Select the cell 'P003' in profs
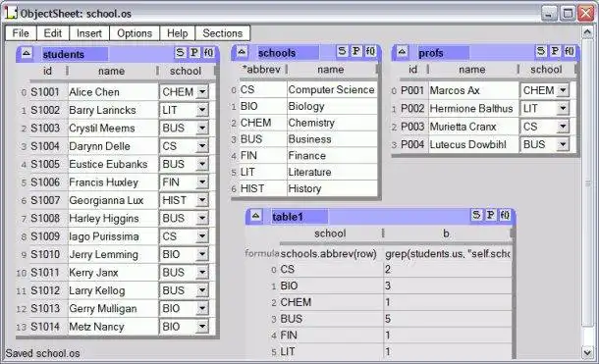599x364 pixels. coord(413,127)
